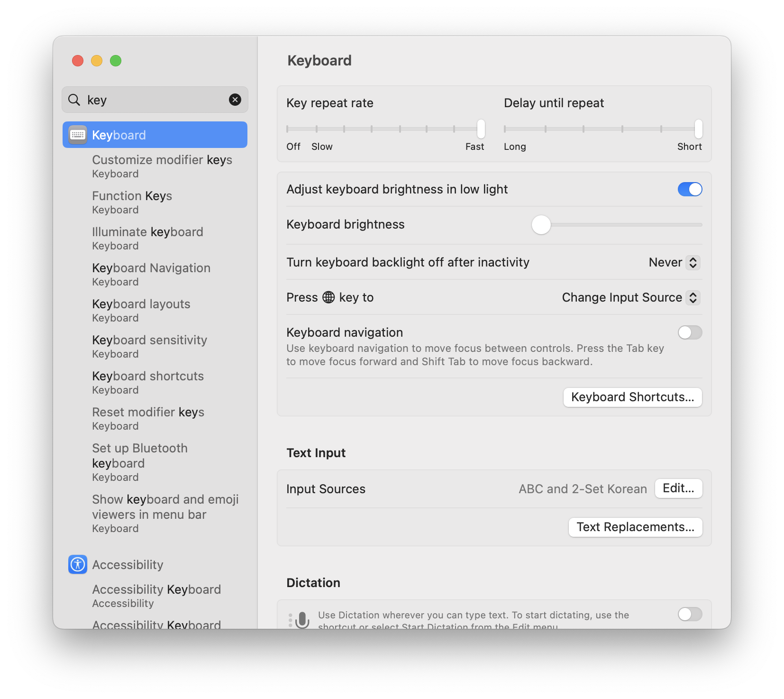Screen dimensions: 784x699
Task: Open Change Input Source dropdown
Action: tap(631, 297)
